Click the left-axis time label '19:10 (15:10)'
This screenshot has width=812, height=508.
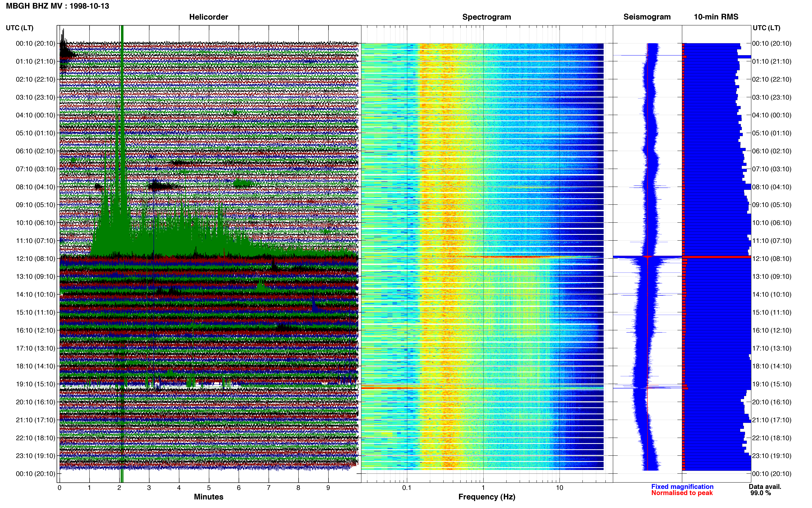pos(36,384)
